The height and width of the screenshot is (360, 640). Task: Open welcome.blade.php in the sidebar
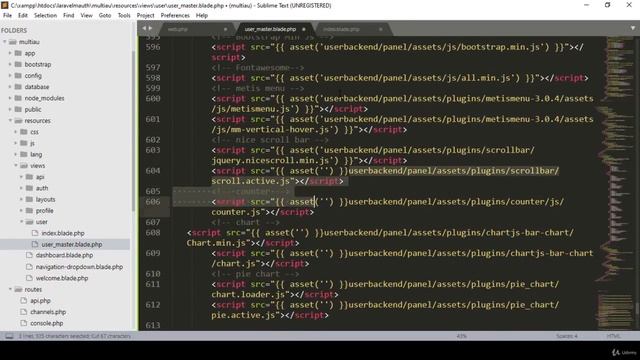pyautogui.click(x=62, y=278)
